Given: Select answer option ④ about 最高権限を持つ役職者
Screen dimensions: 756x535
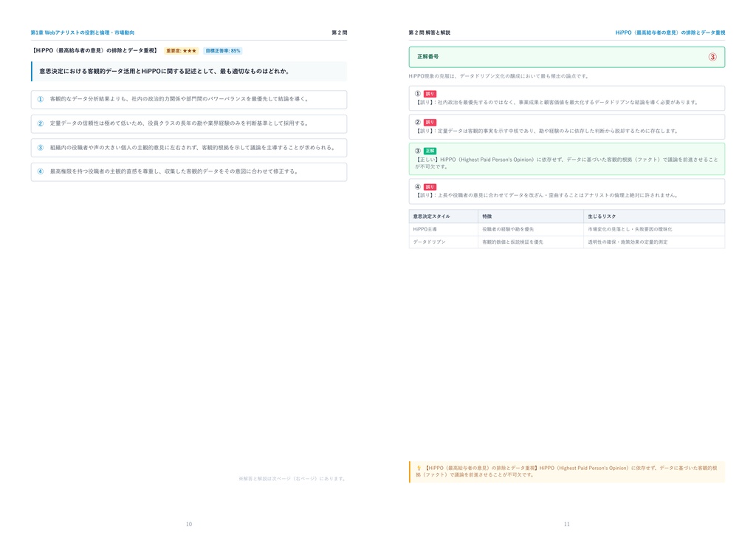Looking at the screenshot, I should tap(189, 171).
